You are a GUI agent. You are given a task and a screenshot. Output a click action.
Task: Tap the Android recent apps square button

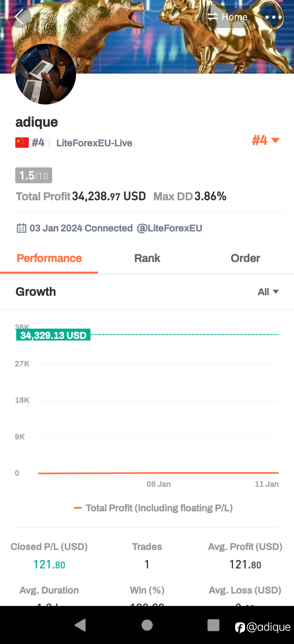pyautogui.click(x=214, y=625)
